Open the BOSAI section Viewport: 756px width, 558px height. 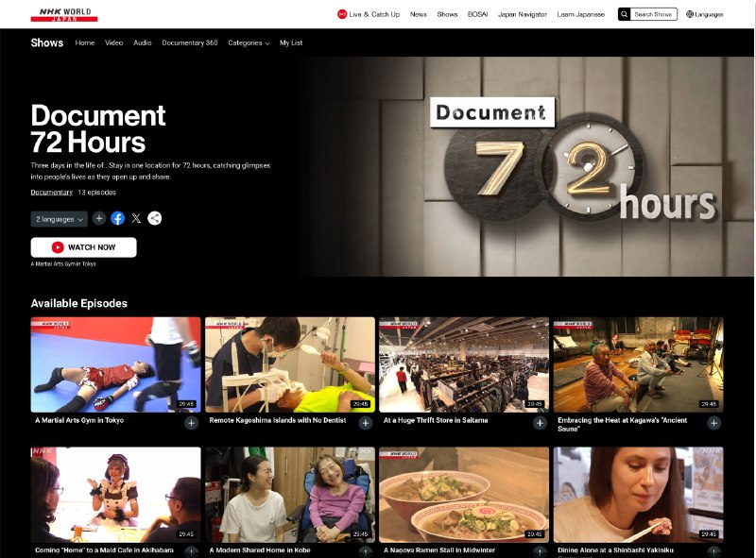coord(478,14)
